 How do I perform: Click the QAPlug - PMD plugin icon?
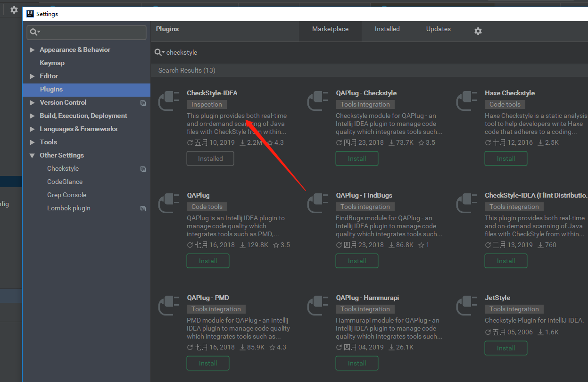coord(168,306)
